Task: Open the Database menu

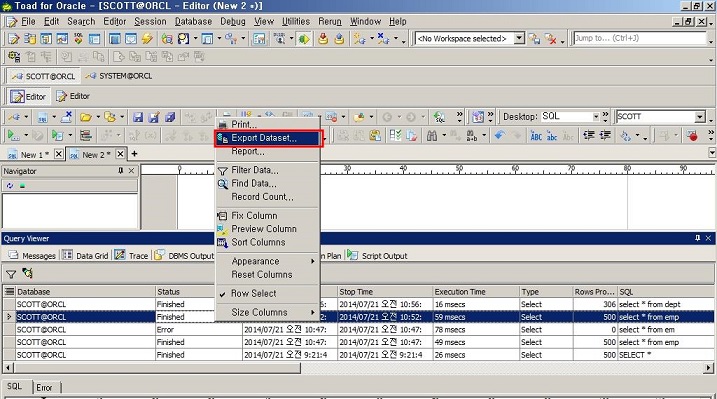Action: 193,21
